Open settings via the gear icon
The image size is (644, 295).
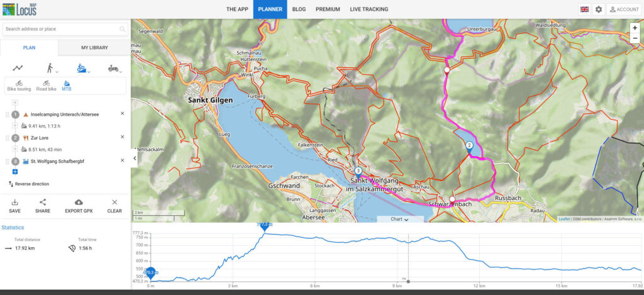(x=599, y=9)
